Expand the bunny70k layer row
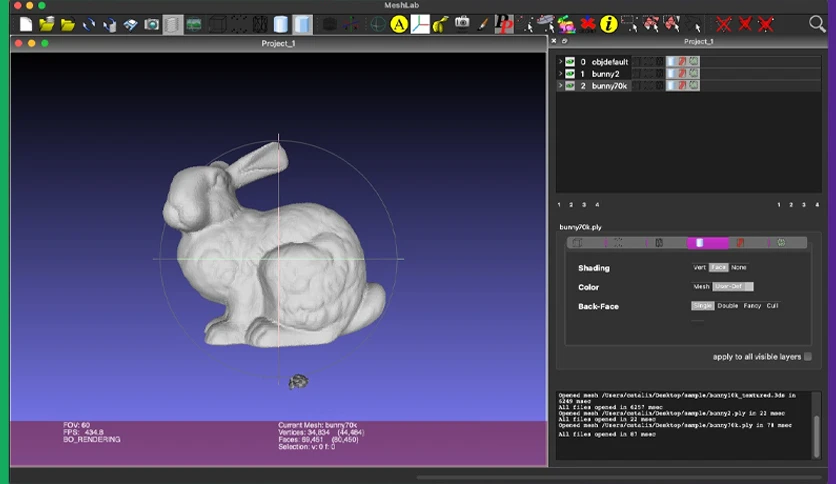The image size is (836, 484). click(560, 86)
